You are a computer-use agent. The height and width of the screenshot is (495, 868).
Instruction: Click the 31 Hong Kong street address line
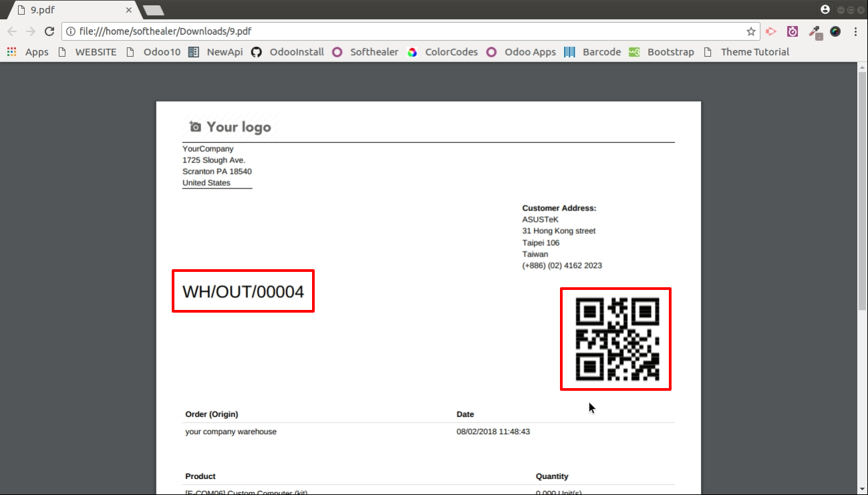click(559, 231)
